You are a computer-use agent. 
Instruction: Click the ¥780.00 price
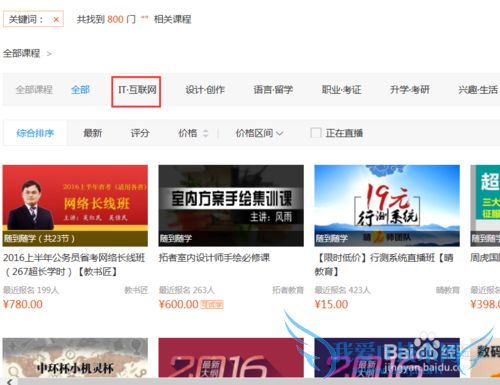coord(23,304)
